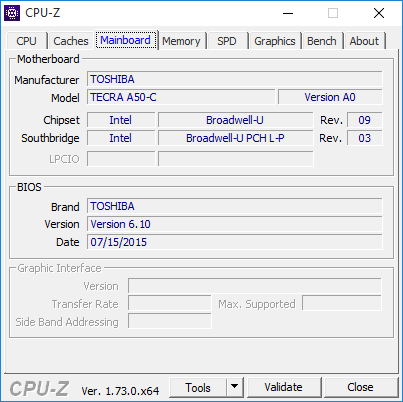
Task: Click the BIOS Date field 07/15/2015
Action: pyautogui.click(x=235, y=242)
